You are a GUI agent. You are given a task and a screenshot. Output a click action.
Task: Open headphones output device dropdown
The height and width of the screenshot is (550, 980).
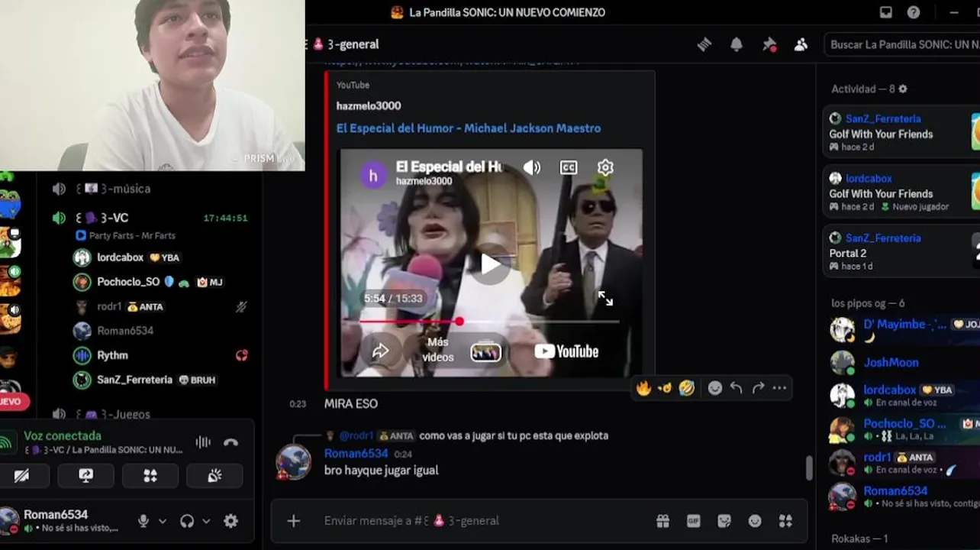[206, 521]
